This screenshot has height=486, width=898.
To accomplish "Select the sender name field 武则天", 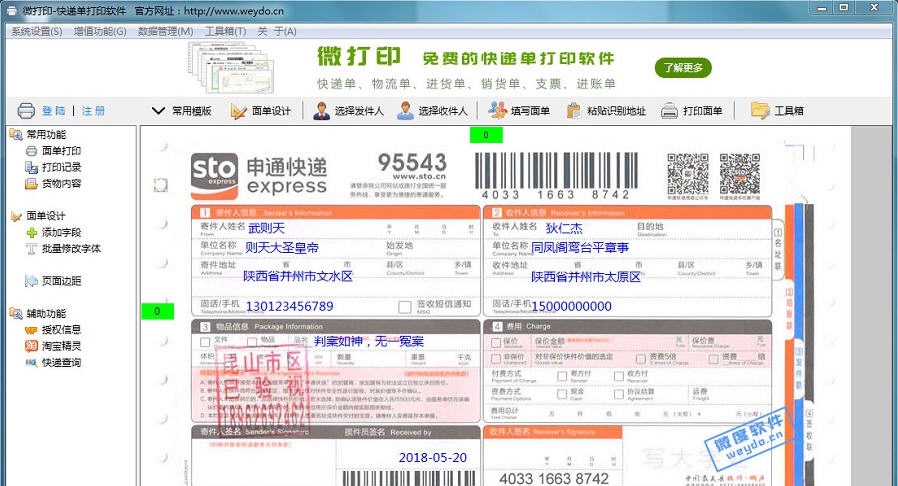I will pos(266,228).
